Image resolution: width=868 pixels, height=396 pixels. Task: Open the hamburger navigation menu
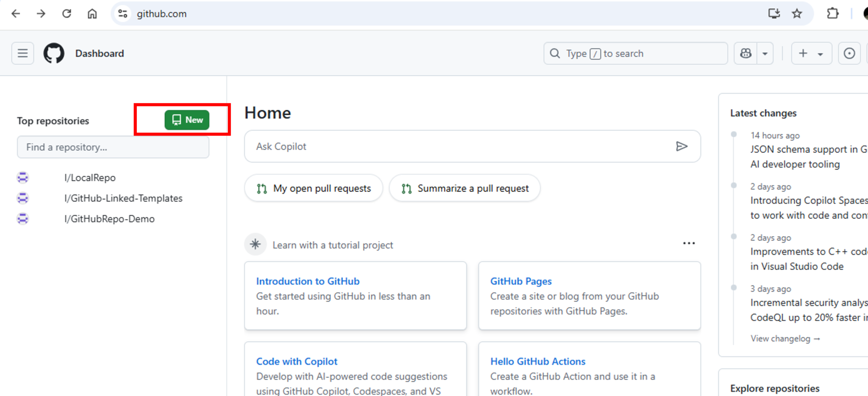tap(22, 53)
